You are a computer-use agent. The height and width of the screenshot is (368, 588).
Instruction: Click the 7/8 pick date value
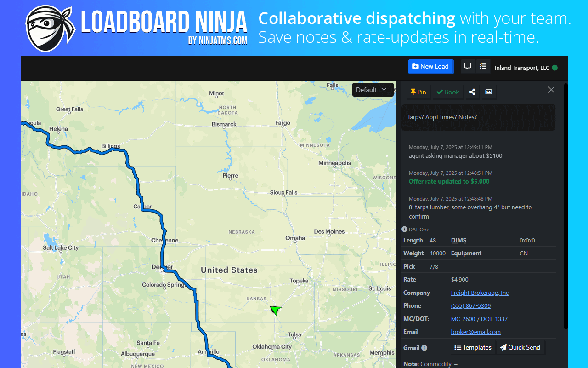[434, 267]
